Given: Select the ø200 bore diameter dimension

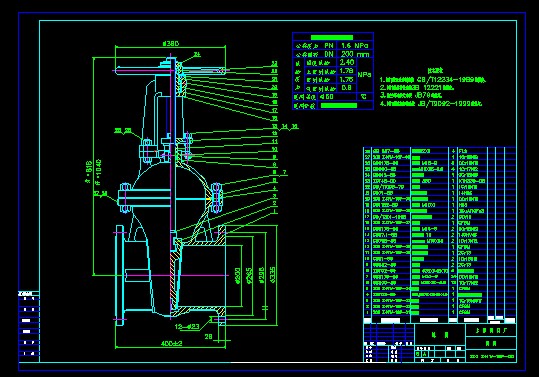Looking at the screenshot, I should click(238, 276).
